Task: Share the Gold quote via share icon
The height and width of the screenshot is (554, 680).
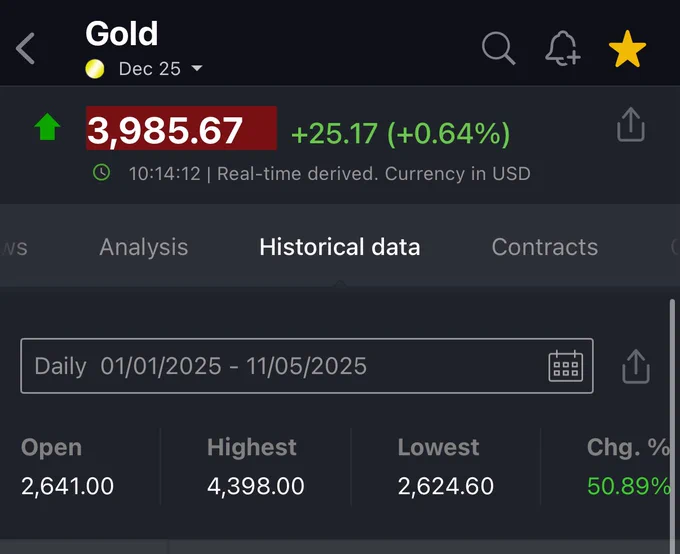Action: (630, 126)
